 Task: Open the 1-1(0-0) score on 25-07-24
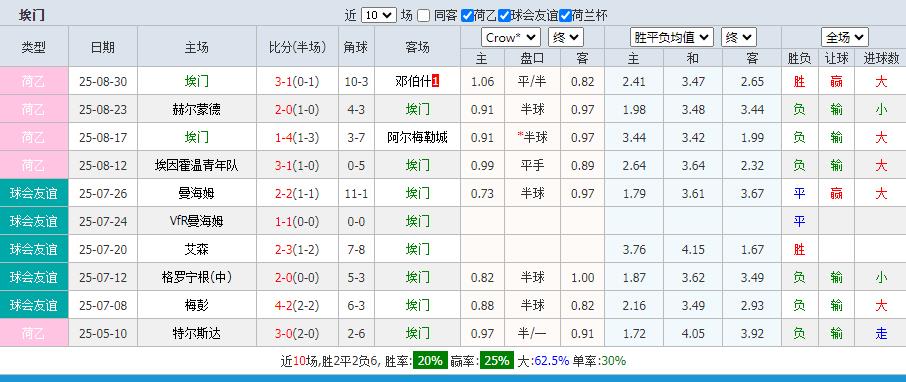point(297,221)
